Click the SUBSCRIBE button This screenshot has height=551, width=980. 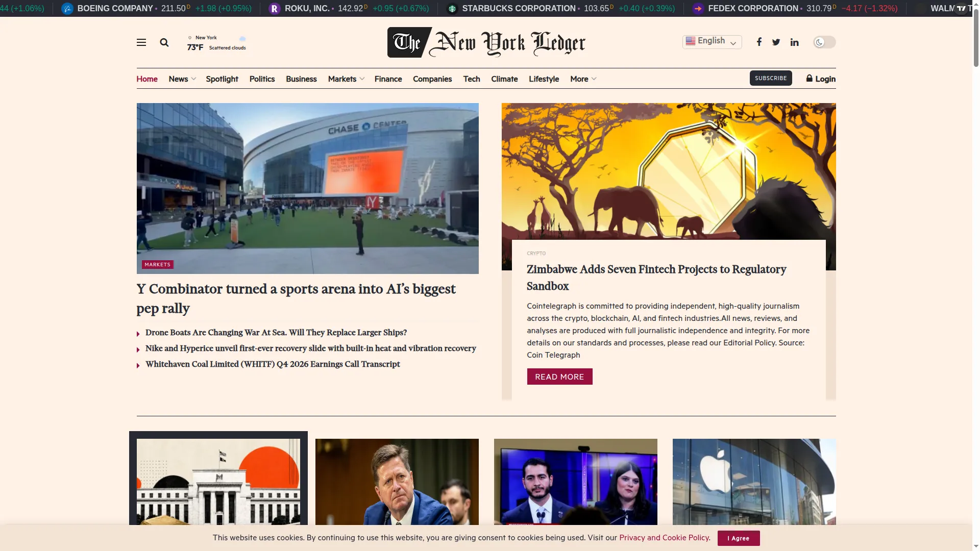click(x=771, y=78)
